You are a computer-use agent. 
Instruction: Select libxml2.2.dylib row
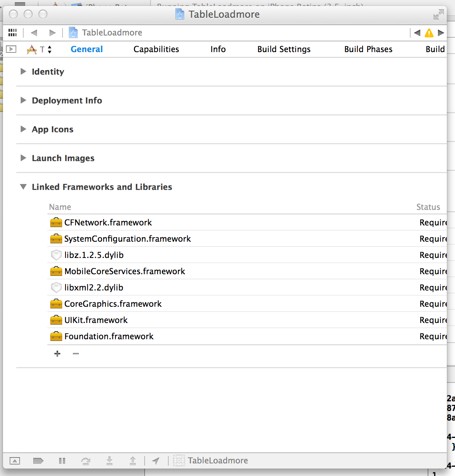coord(247,288)
